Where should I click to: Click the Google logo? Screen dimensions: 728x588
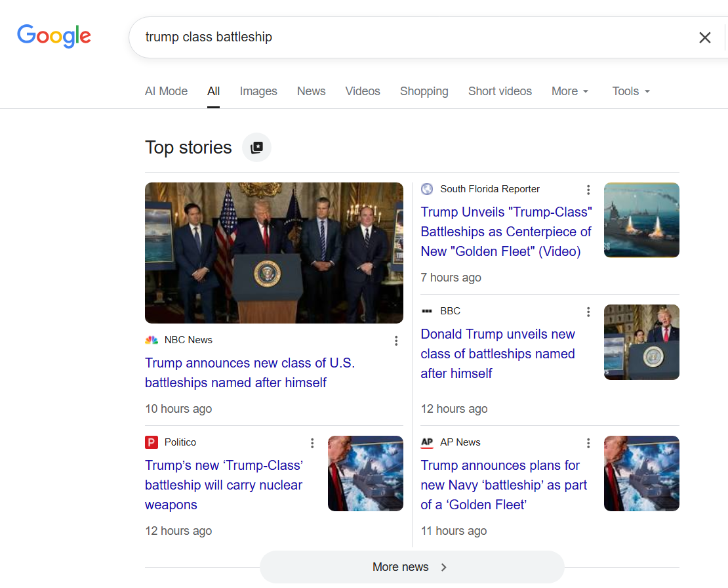pyautogui.click(x=54, y=37)
